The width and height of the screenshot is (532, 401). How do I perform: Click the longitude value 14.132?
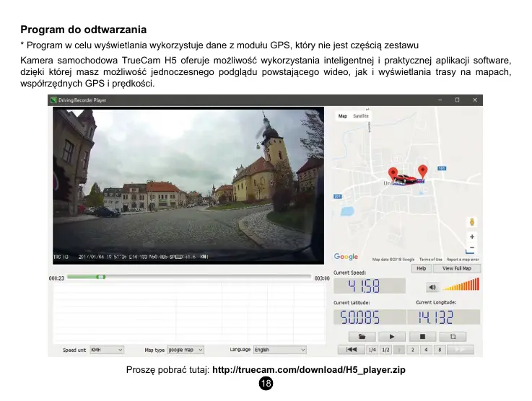tap(443, 317)
